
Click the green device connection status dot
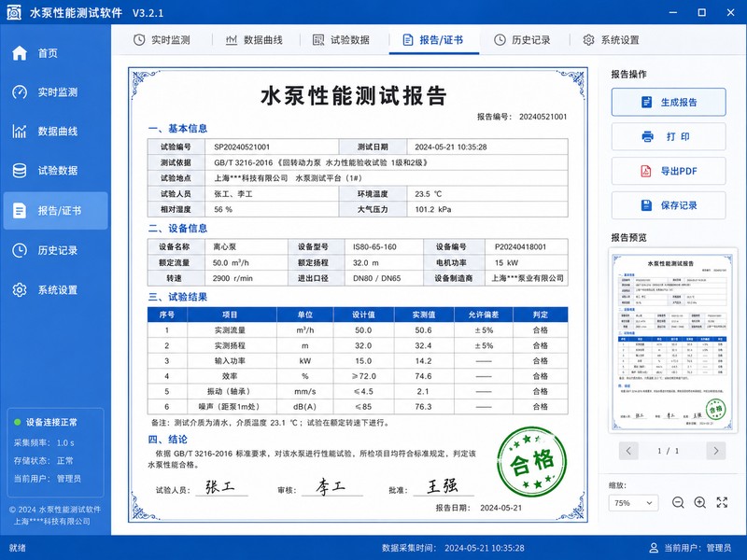point(18,422)
